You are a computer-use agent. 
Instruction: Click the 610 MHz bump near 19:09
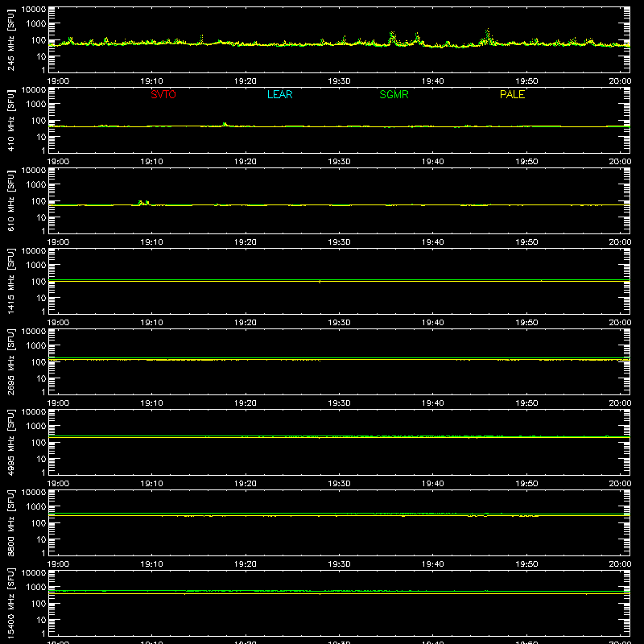tap(143, 203)
